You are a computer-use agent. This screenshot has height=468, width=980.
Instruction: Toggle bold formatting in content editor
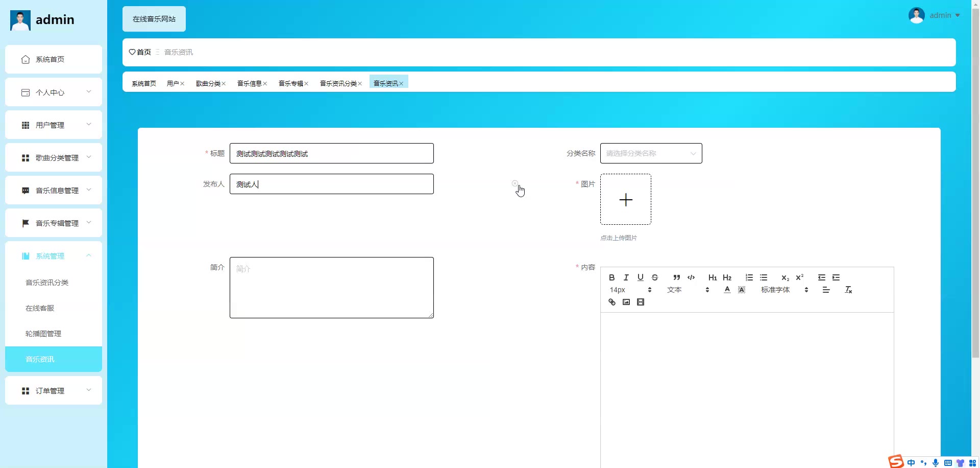(611, 277)
